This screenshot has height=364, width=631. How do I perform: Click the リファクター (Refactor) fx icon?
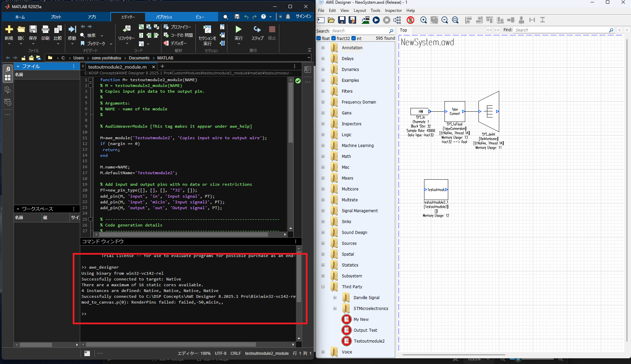(126, 29)
